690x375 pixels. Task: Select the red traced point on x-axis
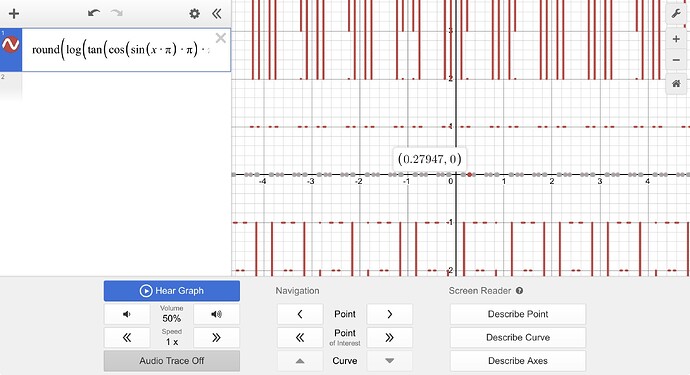point(470,175)
